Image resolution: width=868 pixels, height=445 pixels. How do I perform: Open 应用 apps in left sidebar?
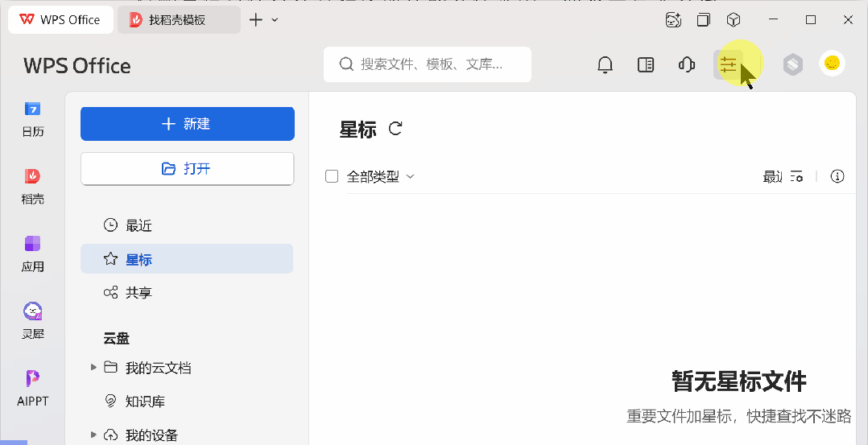coord(33,254)
